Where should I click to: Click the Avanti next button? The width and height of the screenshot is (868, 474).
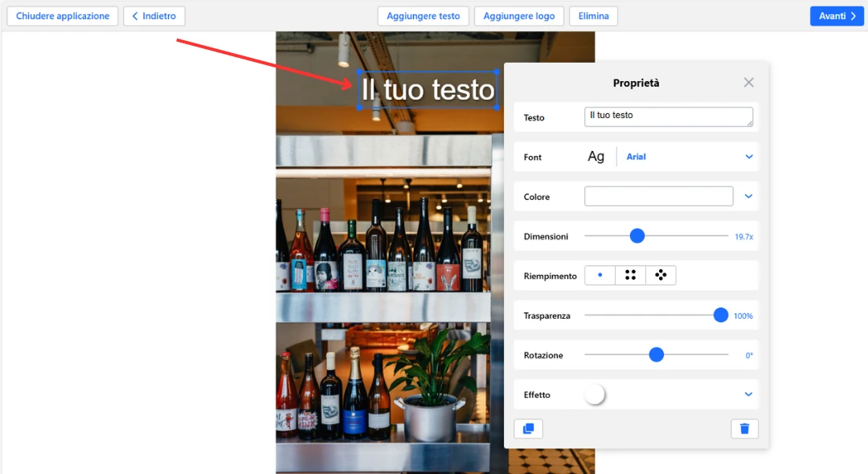tap(837, 16)
